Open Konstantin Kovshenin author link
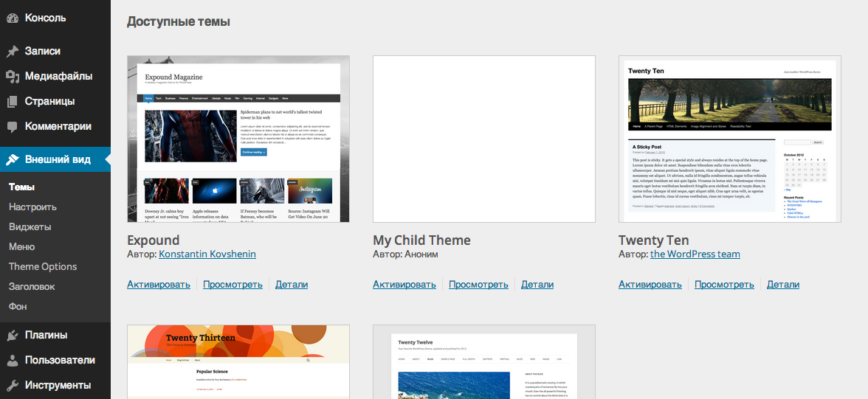868x399 pixels. tap(207, 254)
